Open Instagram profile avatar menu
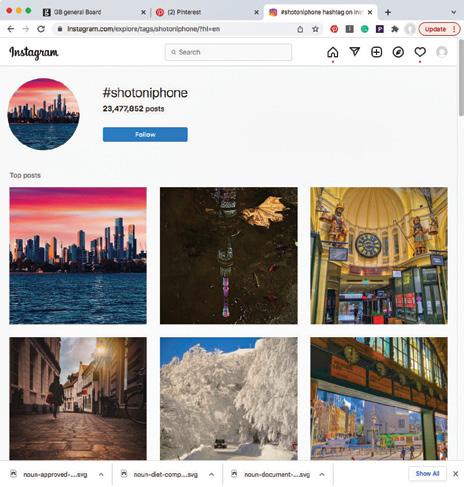This screenshot has width=464, height=487. (442, 52)
